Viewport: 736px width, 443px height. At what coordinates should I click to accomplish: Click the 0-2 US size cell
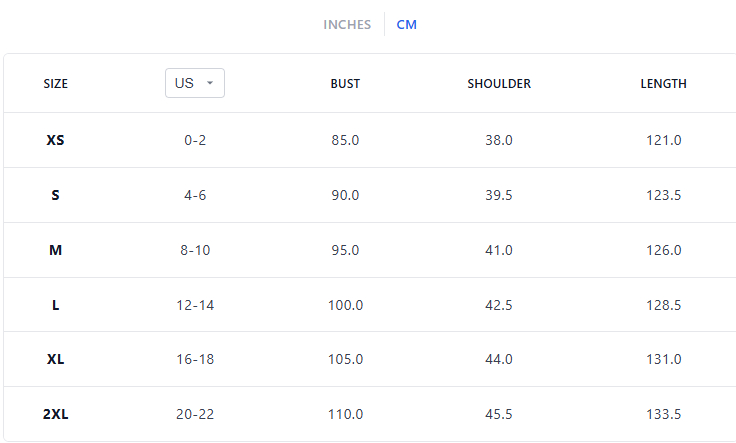click(x=195, y=140)
